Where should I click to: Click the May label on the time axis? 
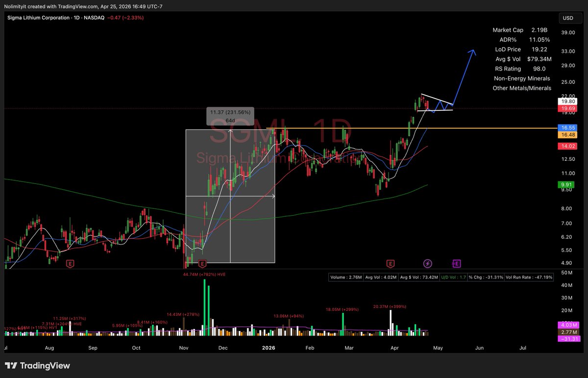pos(438,348)
